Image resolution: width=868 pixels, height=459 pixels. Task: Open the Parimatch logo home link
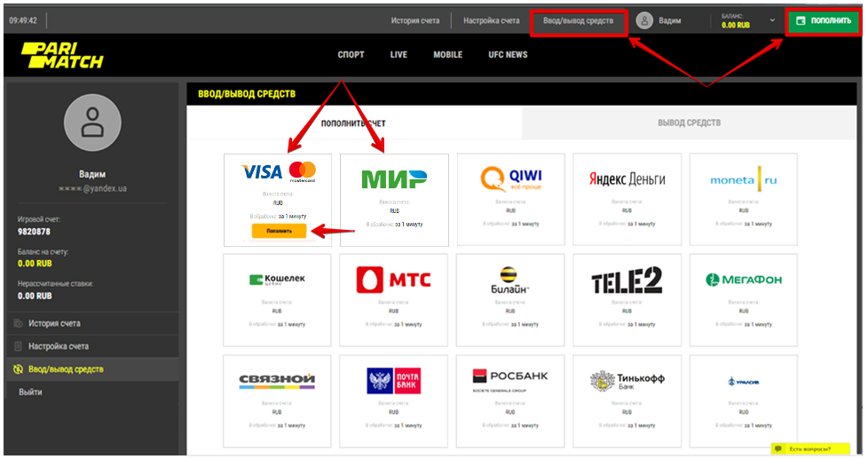click(62, 55)
